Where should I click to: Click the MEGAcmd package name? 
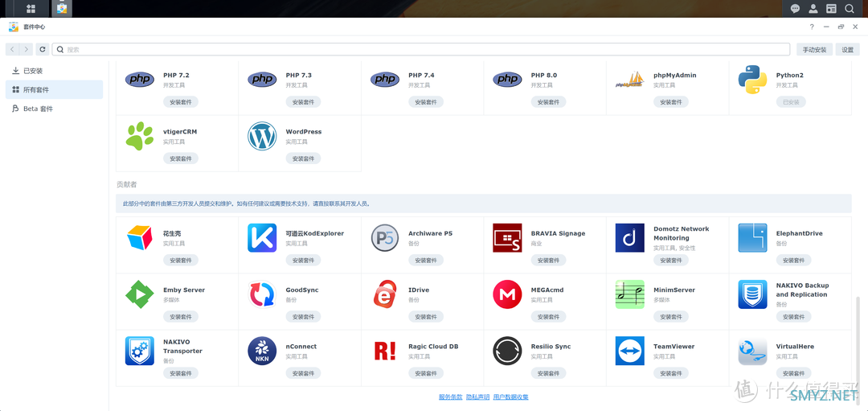point(547,290)
